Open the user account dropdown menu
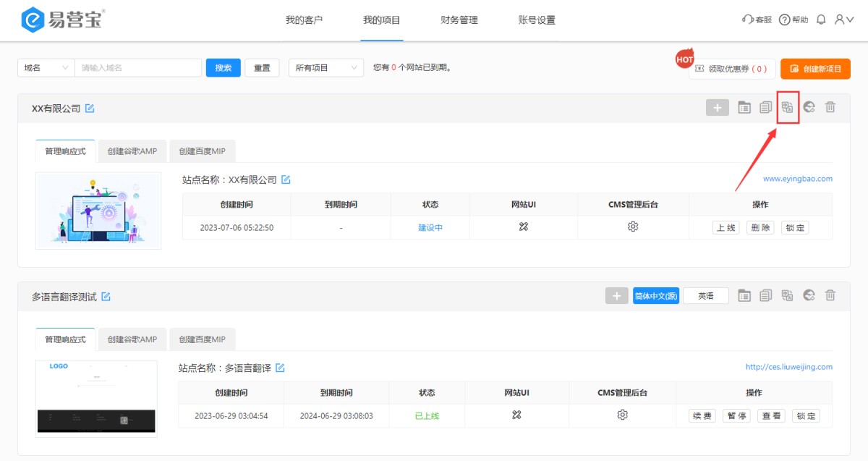Image resolution: width=868 pixels, height=461 pixels. tap(843, 20)
